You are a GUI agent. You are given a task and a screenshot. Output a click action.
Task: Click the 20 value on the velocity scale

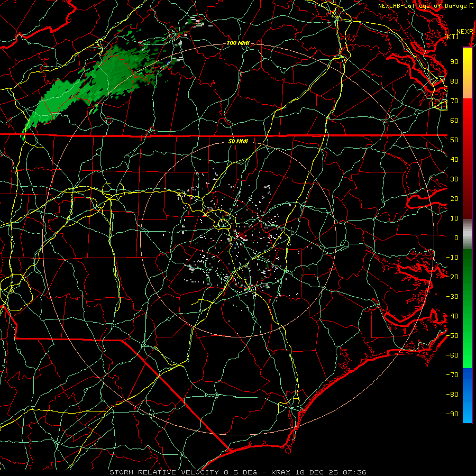[454, 198]
